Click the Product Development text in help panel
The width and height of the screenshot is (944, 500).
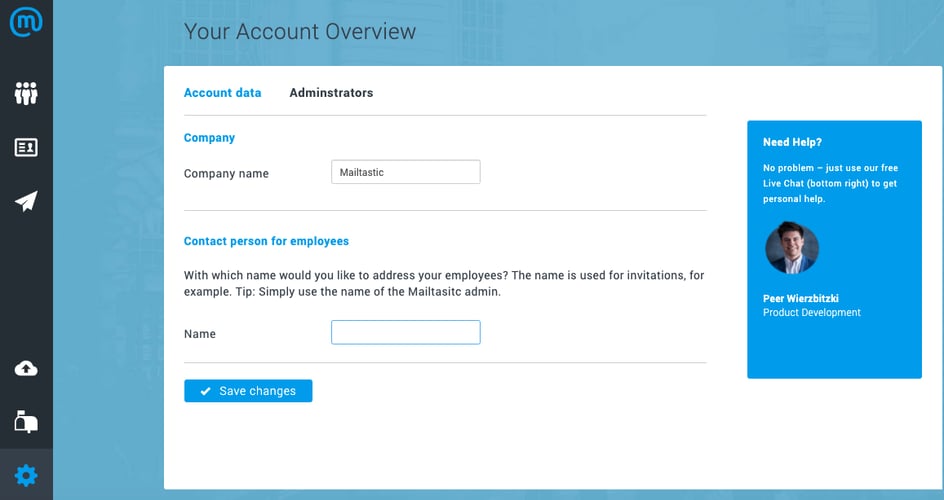(x=811, y=313)
